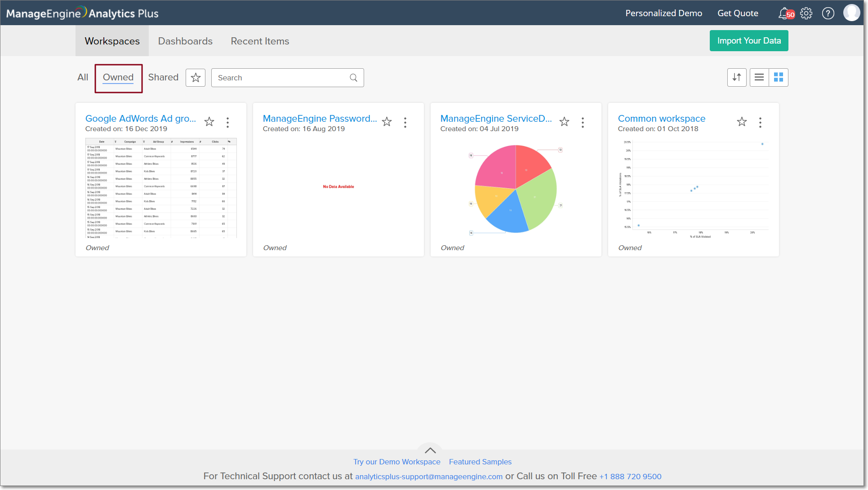Star the Common workspace card
Viewport: 868px width, 490px height.
point(742,122)
